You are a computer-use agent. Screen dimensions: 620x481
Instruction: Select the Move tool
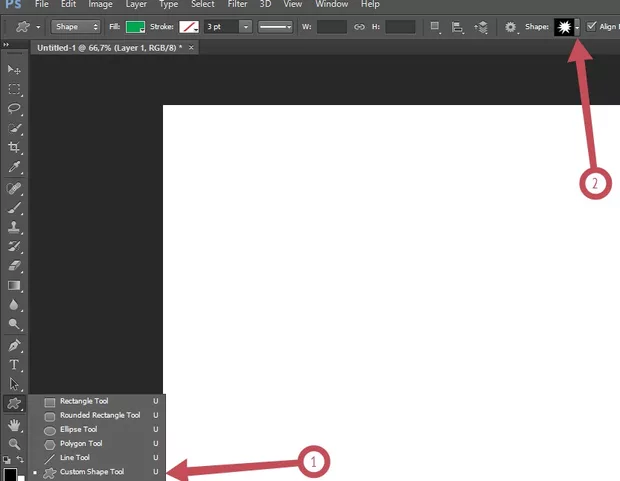pyautogui.click(x=15, y=70)
